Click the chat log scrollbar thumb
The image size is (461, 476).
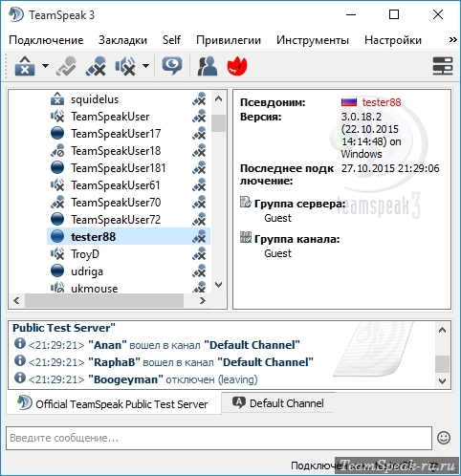point(442,364)
